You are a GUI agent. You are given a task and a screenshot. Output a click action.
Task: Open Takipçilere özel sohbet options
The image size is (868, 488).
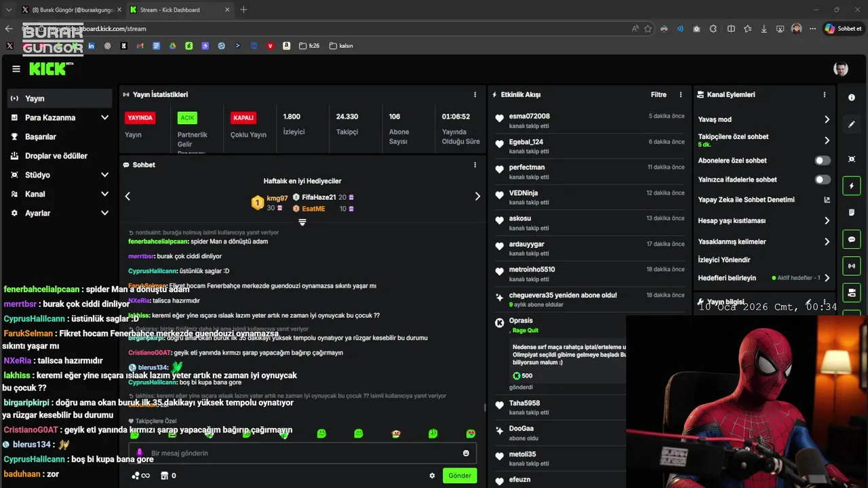click(x=827, y=140)
